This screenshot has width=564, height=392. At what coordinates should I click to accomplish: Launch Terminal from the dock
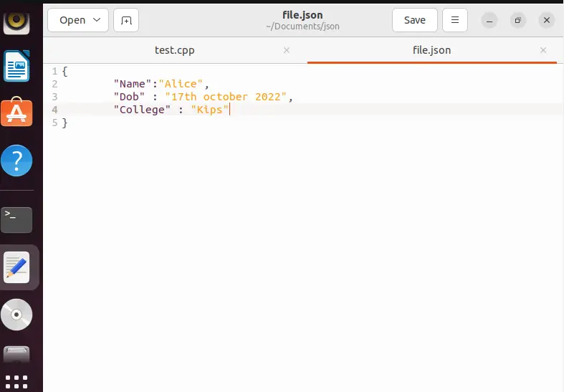coord(16,220)
